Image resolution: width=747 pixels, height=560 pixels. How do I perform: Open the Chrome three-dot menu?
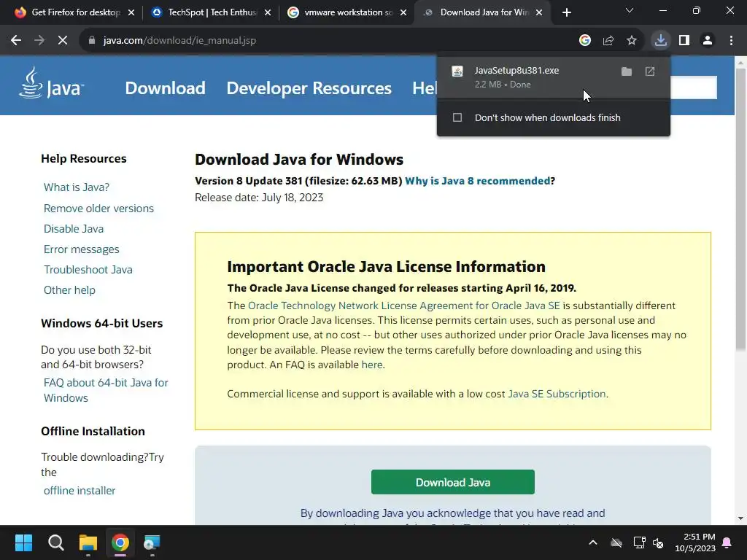coord(731,41)
